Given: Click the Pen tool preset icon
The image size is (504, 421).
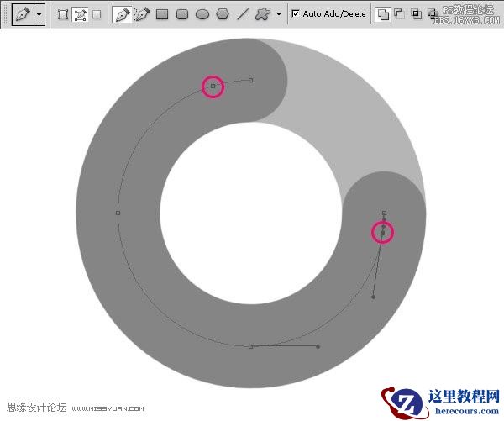Looking at the screenshot, I should [23, 14].
